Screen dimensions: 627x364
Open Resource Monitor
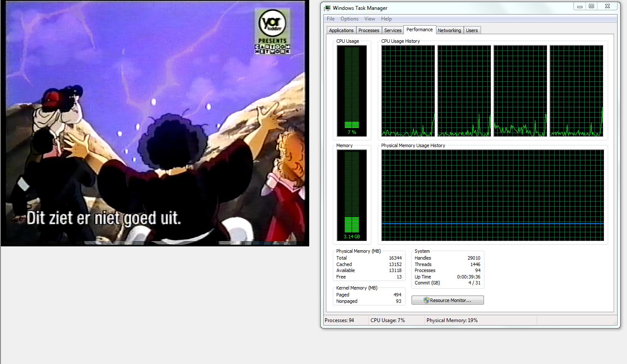coord(448,300)
